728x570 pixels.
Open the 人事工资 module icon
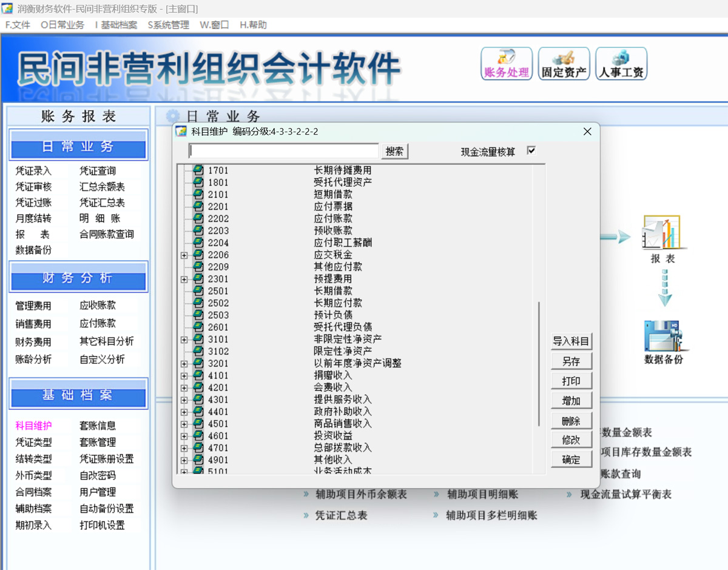tap(621, 64)
